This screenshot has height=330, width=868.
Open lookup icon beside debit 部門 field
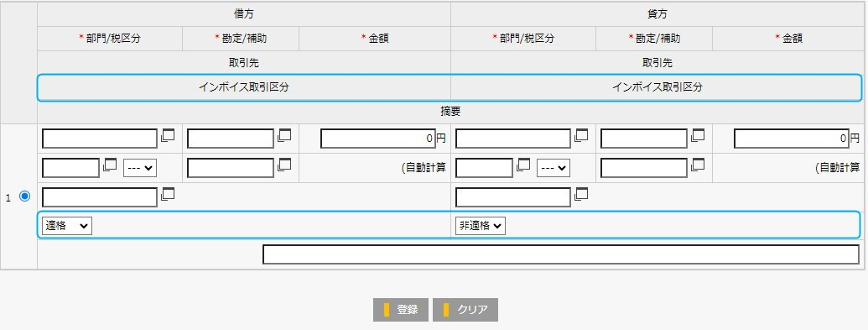click(168, 135)
